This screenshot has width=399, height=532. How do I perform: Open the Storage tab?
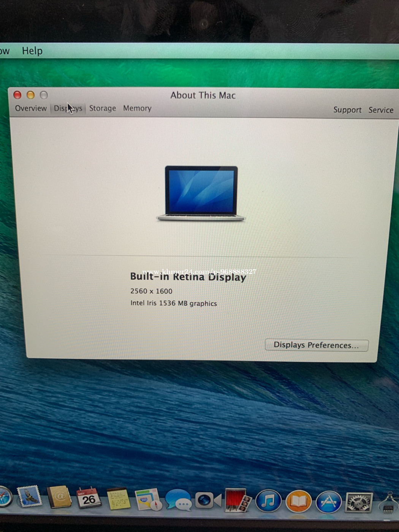click(103, 108)
